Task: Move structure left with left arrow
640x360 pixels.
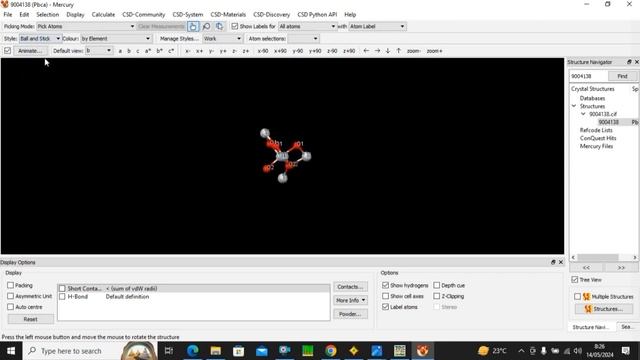Action: point(366,51)
